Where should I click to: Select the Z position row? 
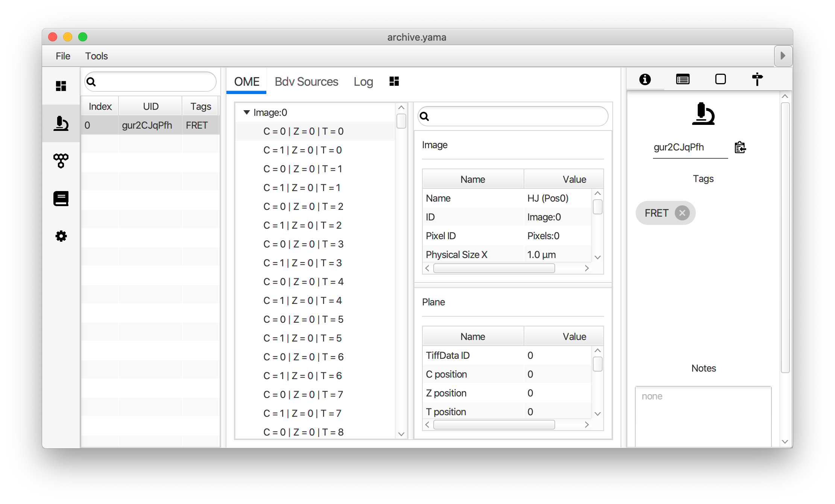pyautogui.click(x=507, y=393)
